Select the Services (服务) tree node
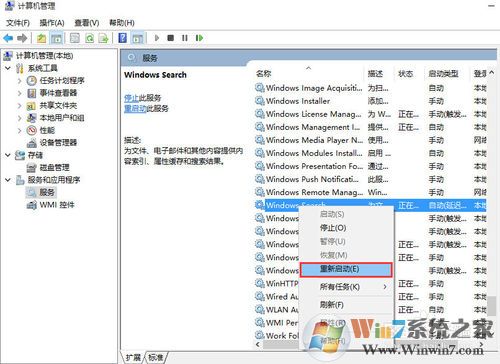Screen dimensions: 500x364 47,192
